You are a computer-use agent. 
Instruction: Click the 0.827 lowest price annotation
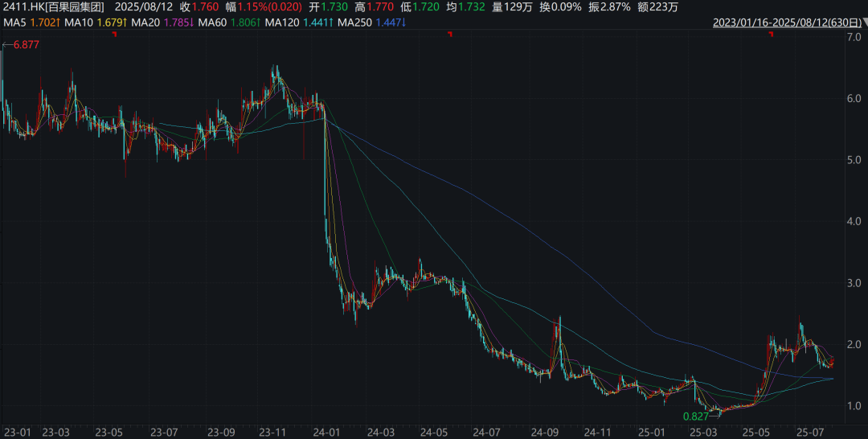695,416
